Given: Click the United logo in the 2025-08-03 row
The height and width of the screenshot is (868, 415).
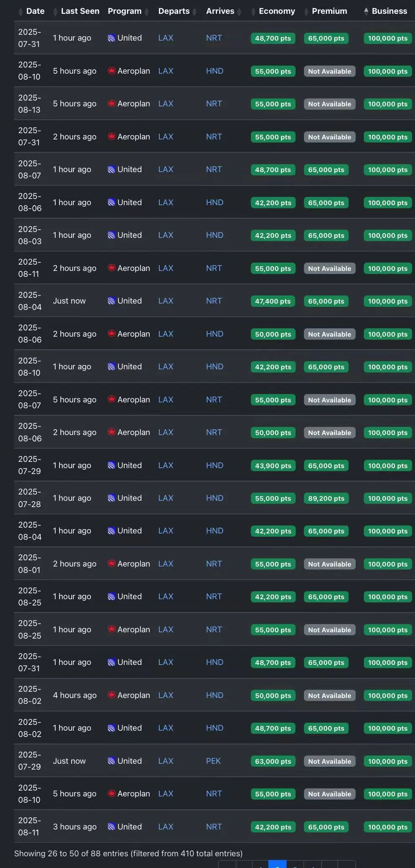Looking at the screenshot, I should [x=111, y=235].
